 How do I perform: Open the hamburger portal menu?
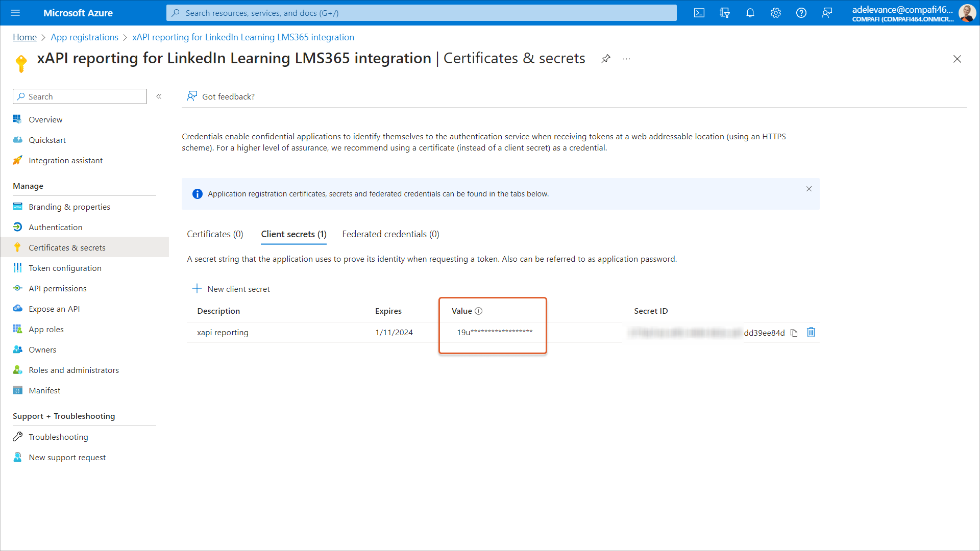15,13
